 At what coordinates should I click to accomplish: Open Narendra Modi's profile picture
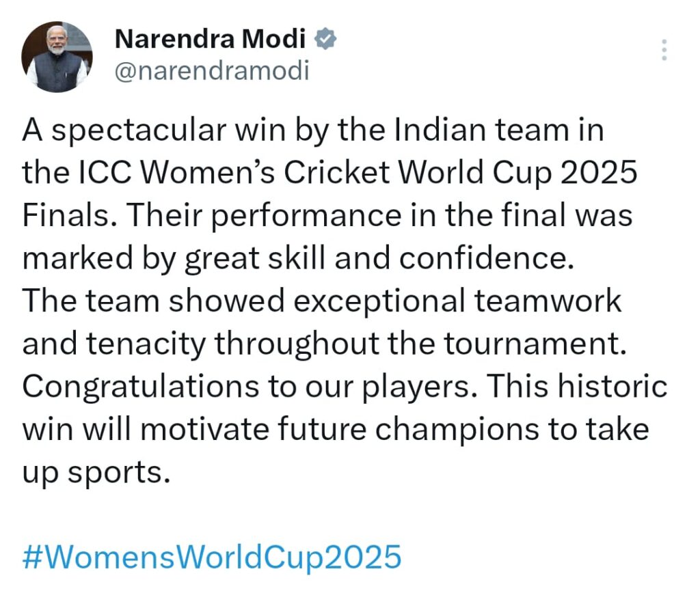coord(57,57)
